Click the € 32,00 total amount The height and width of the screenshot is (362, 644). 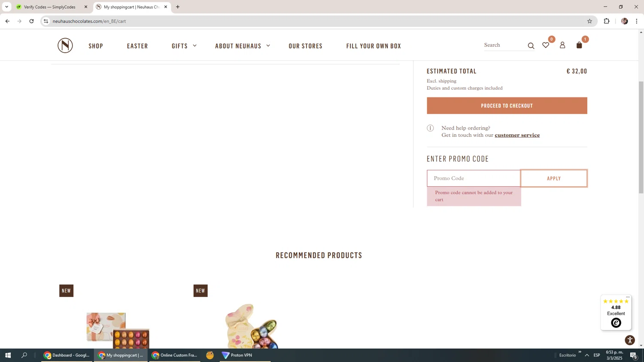point(577,71)
